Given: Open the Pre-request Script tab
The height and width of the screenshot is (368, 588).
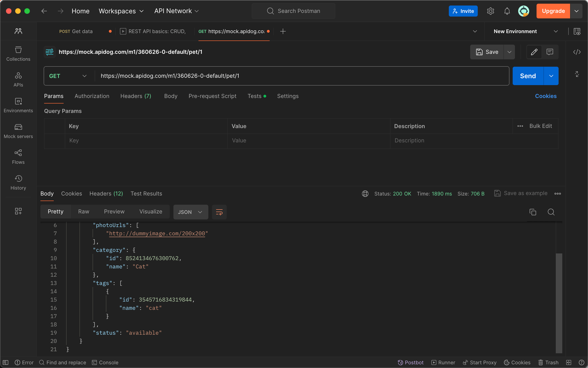Looking at the screenshot, I should click(212, 96).
